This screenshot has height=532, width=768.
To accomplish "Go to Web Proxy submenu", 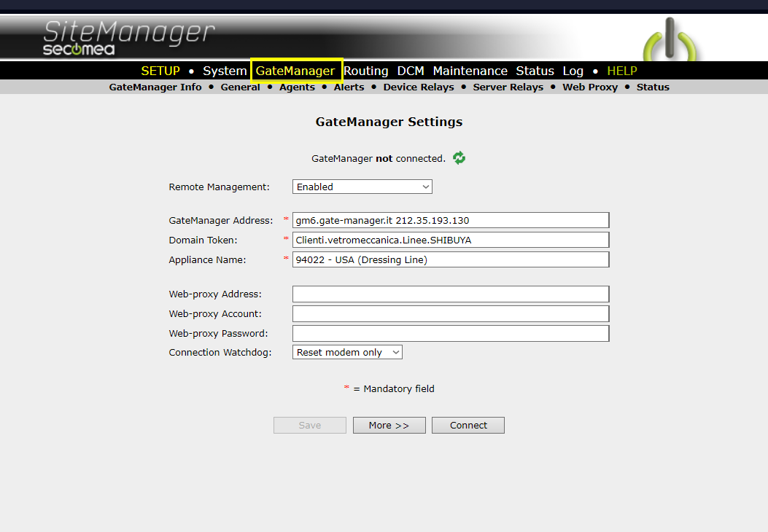I will [x=590, y=87].
